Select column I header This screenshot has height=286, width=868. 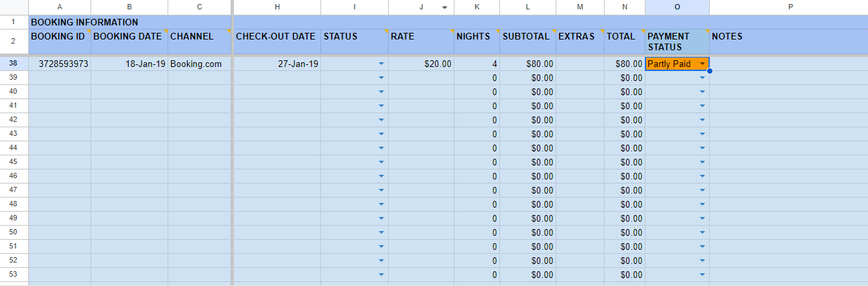pos(355,7)
